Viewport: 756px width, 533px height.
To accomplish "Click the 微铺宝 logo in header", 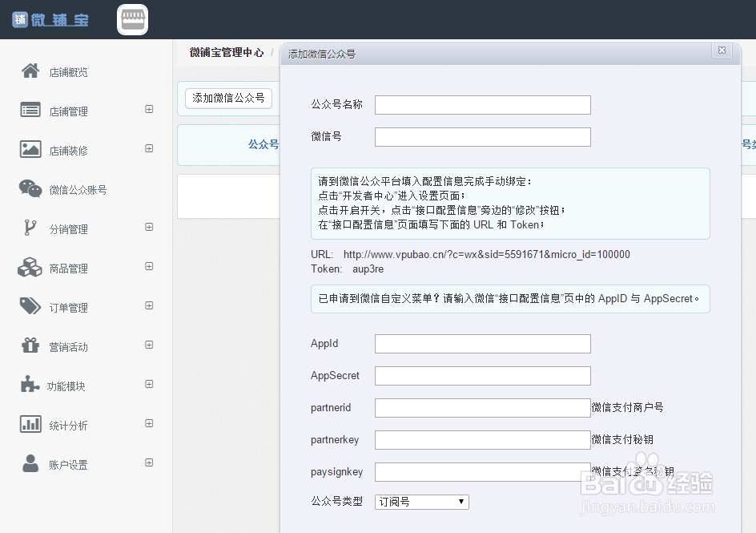I will pos(50,20).
